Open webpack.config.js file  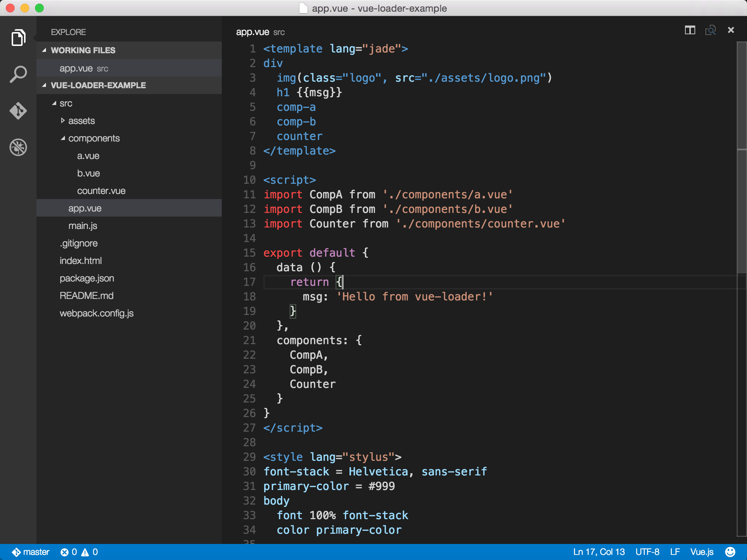(96, 313)
